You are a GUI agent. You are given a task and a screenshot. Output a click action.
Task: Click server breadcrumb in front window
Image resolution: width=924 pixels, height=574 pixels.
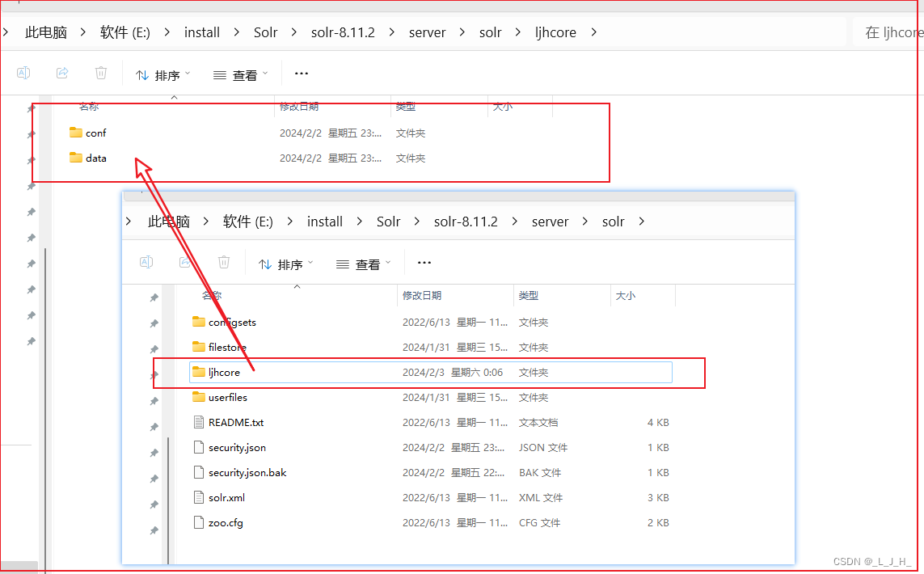550,222
